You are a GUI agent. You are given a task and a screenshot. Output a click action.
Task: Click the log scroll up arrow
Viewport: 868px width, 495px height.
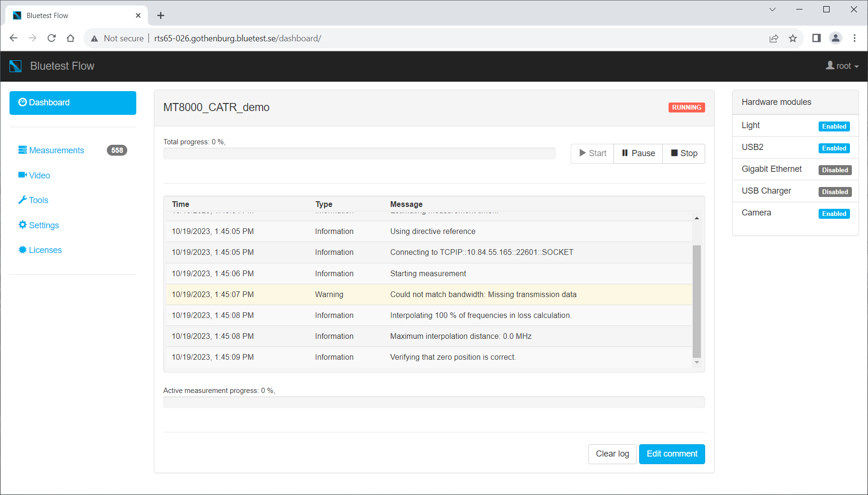pyautogui.click(x=697, y=218)
